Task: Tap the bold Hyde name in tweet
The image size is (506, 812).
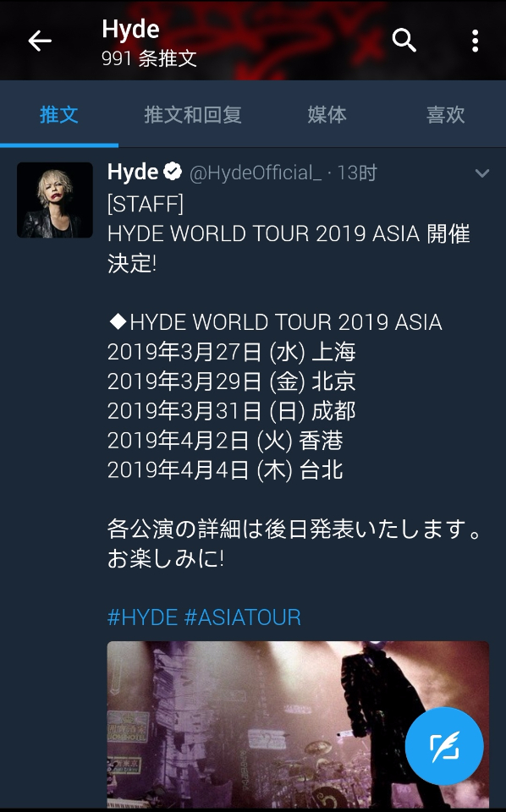Action: coord(133,172)
